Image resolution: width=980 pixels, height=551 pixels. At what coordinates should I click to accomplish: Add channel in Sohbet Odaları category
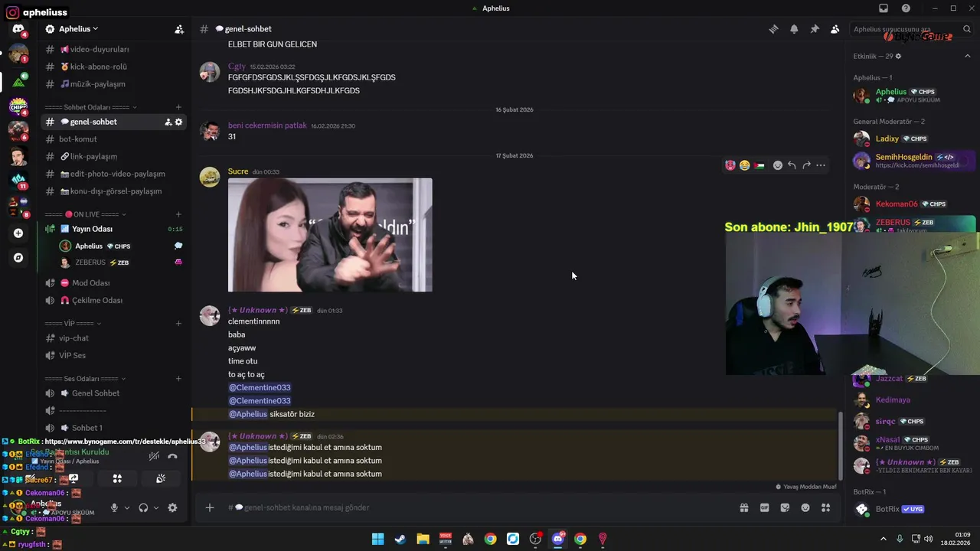coord(178,107)
